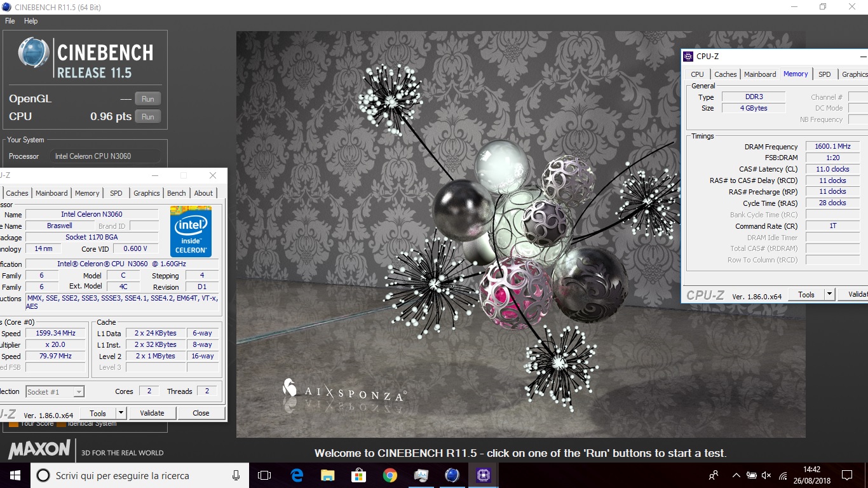Click the Core VID value 0.600 V
The width and height of the screenshot is (868, 488).
[x=135, y=249]
